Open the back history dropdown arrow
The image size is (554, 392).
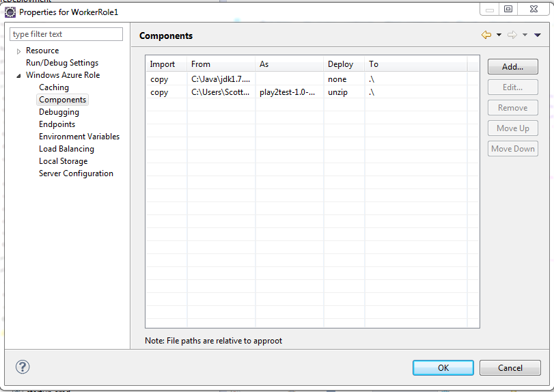[499, 35]
